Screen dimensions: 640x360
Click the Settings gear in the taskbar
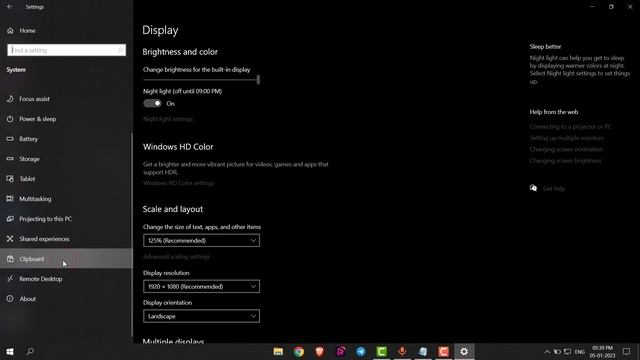click(464, 351)
